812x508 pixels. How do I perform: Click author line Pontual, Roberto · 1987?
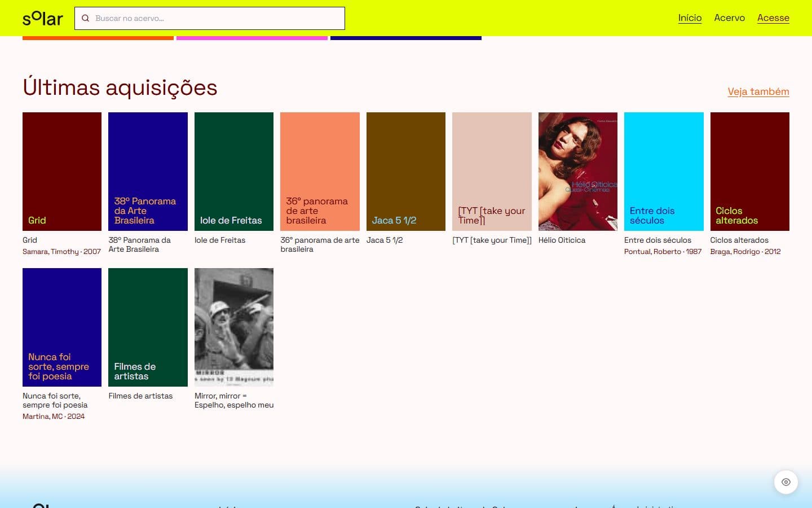pyautogui.click(x=663, y=252)
